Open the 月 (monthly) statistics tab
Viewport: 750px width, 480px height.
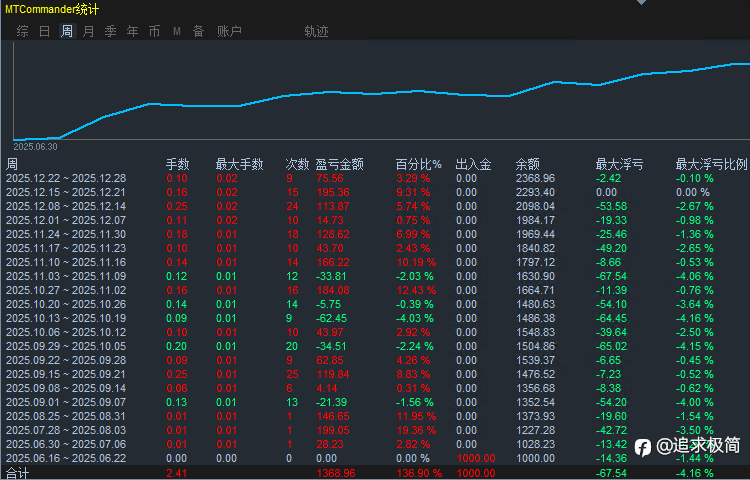[x=89, y=31]
